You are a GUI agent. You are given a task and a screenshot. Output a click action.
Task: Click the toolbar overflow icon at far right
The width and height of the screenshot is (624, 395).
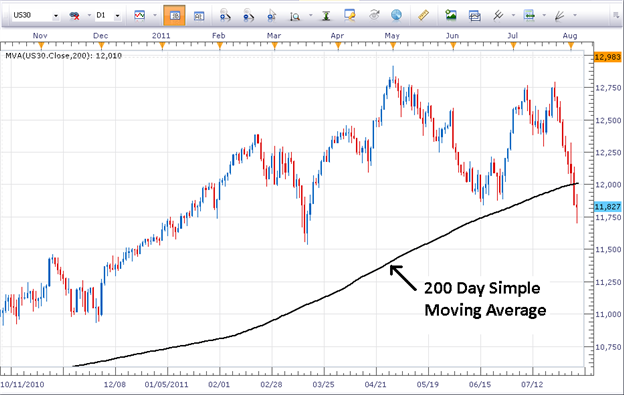point(616,16)
